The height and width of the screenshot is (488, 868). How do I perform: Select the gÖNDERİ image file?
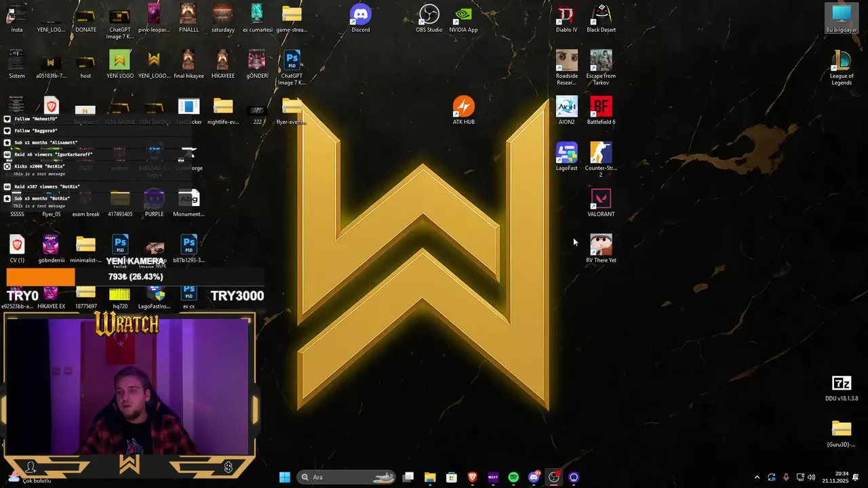point(257,64)
